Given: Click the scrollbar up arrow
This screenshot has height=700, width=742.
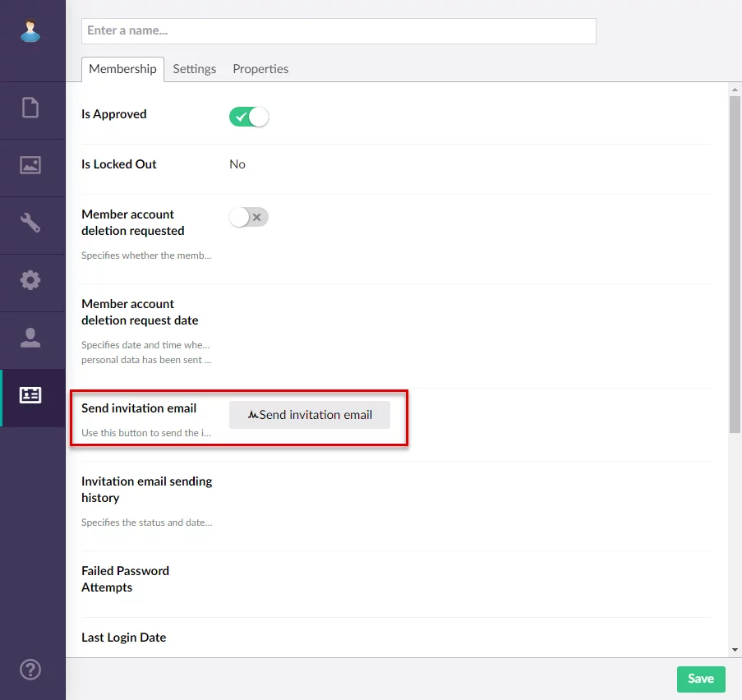Looking at the screenshot, I should (735, 89).
